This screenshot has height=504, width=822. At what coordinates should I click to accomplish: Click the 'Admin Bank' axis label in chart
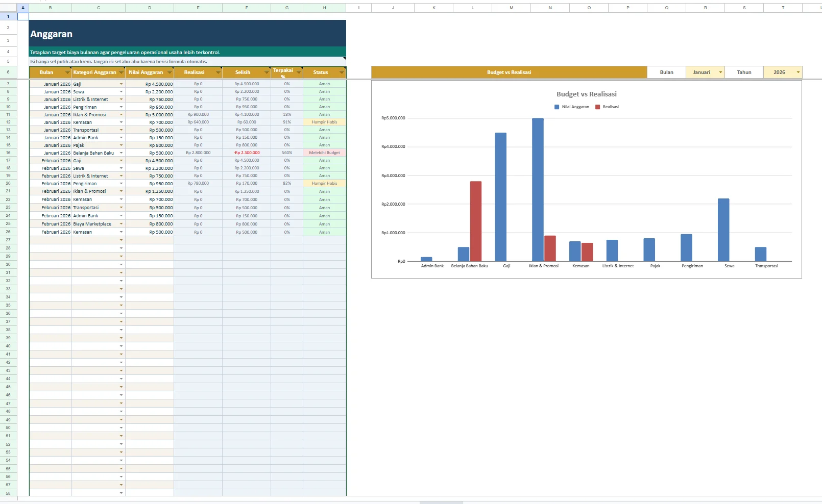432,266
